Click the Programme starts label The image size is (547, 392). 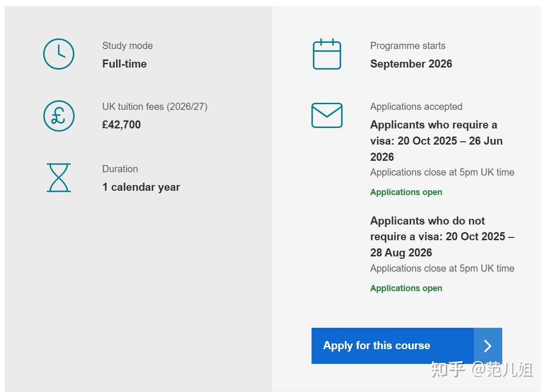click(408, 46)
